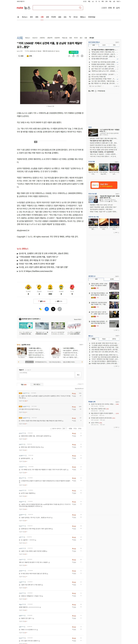Downvote the article with 내려 174
Image resolution: width=138 pixels, height=644 pixels.
pyautogui.click(x=59, y=301)
